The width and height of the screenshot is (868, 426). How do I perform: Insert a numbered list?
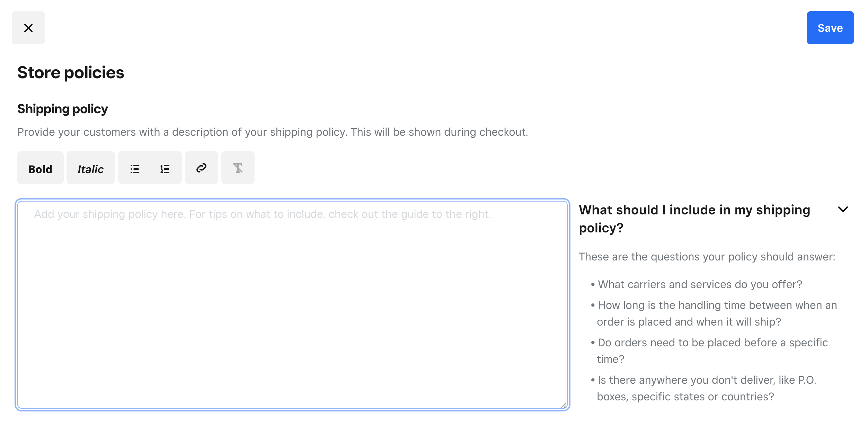[165, 169]
